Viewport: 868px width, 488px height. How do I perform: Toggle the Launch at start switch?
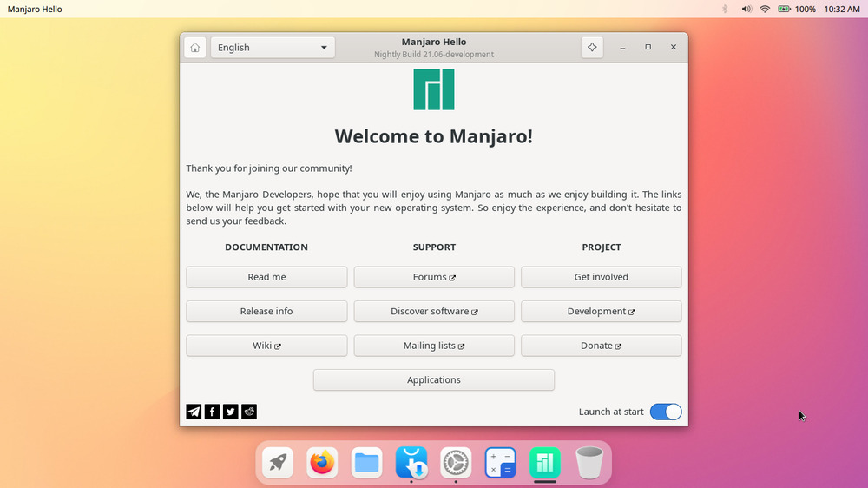coord(666,412)
